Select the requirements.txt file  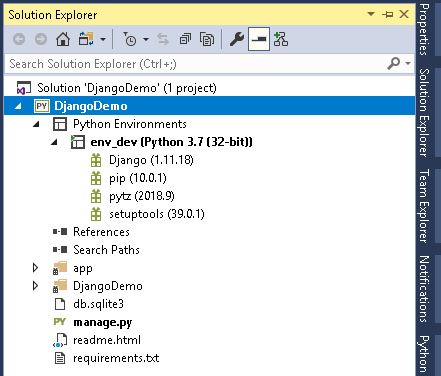[116, 358]
